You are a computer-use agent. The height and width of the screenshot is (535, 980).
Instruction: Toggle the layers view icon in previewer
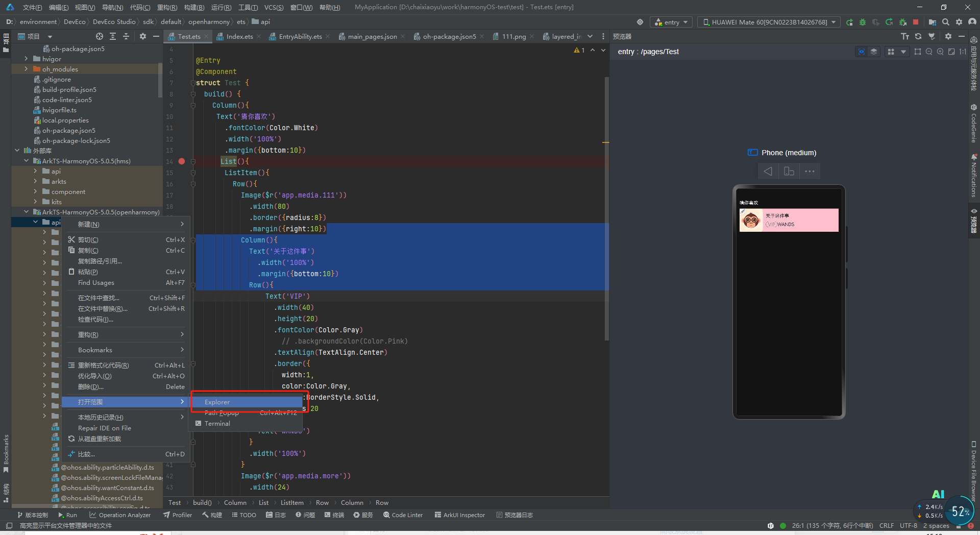tap(874, 52)
